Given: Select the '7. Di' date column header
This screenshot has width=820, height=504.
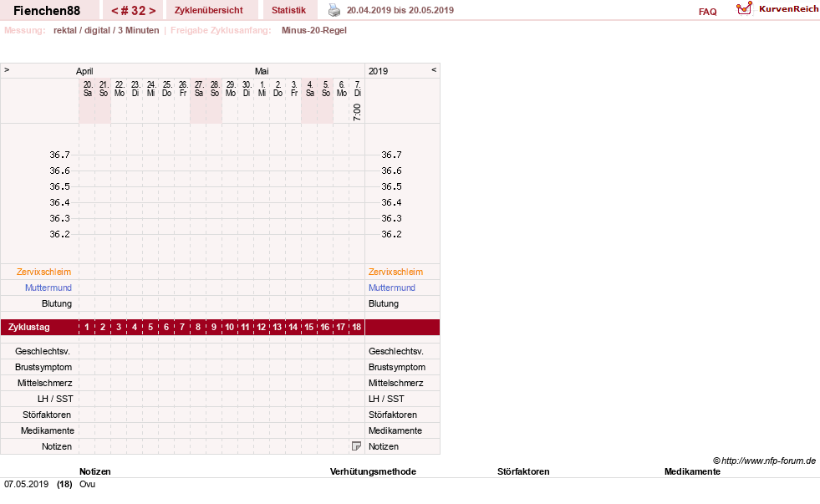Looking at the screenshot, I should pos(357,89).
